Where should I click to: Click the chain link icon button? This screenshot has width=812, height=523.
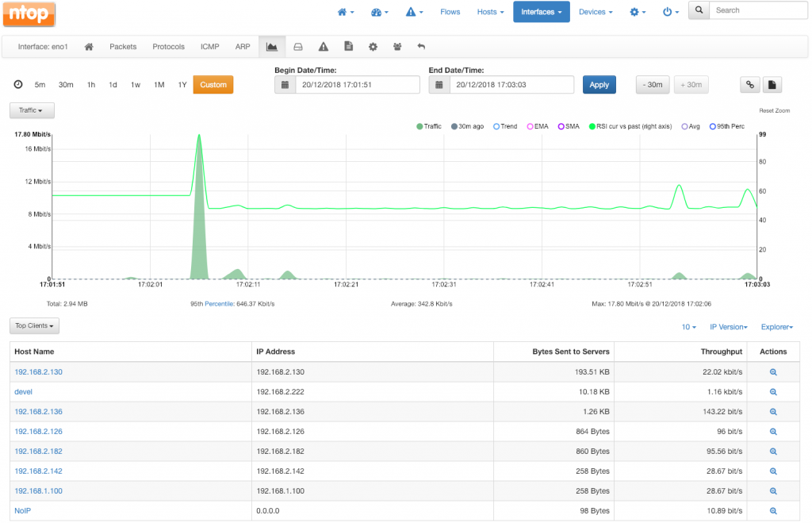click(750, 85)
